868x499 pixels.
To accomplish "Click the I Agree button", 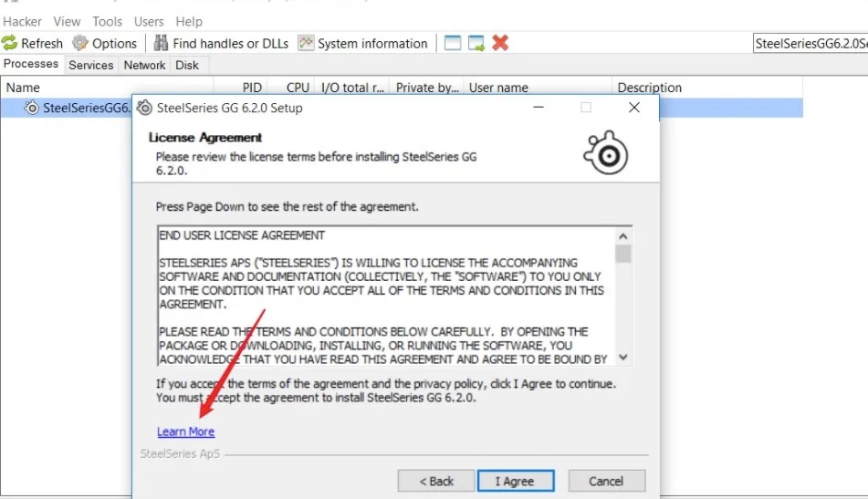I will pos(516,481).
